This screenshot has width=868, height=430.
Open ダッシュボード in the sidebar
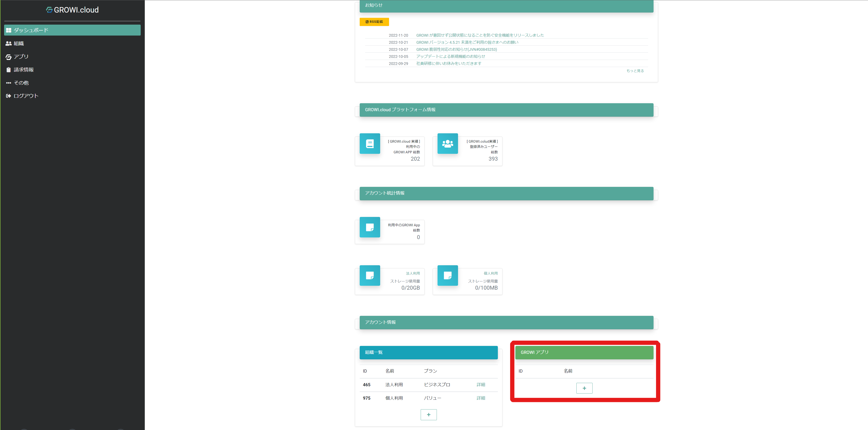pos(72,30)
